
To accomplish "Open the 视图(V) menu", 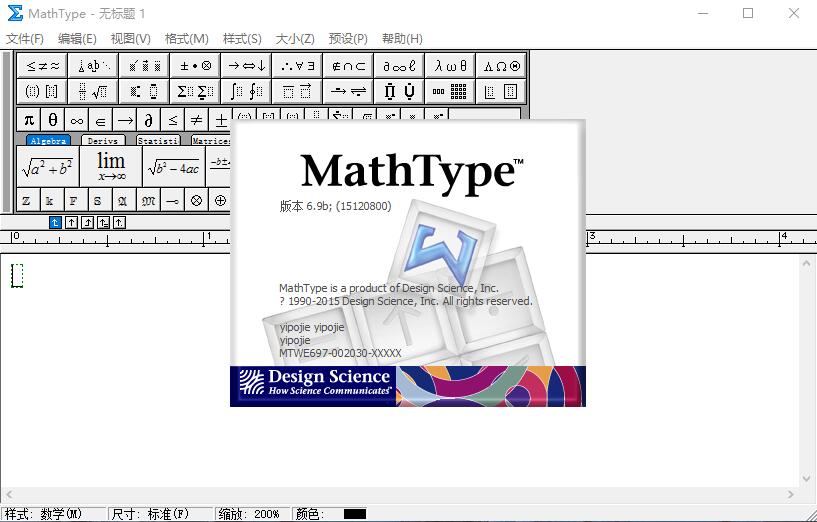I will [131, 39].
